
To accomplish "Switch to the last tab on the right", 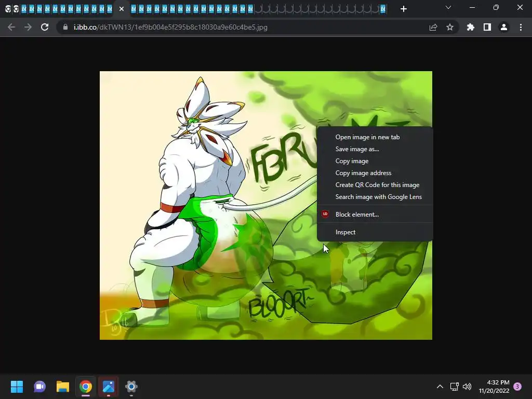I will coord(383,9).
